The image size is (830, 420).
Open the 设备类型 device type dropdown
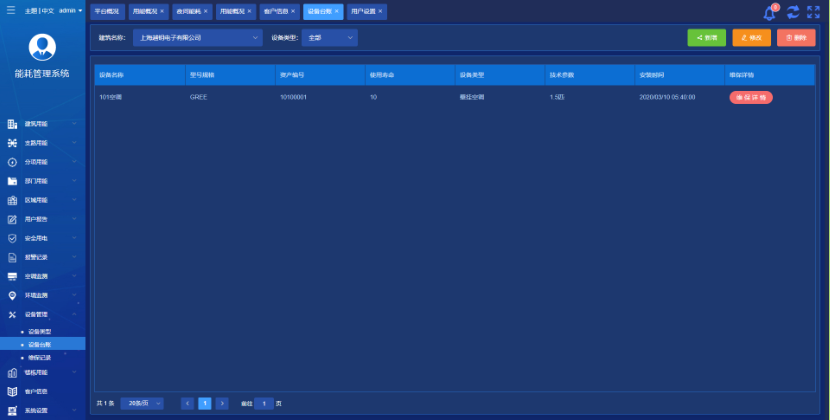click(328, 38)
